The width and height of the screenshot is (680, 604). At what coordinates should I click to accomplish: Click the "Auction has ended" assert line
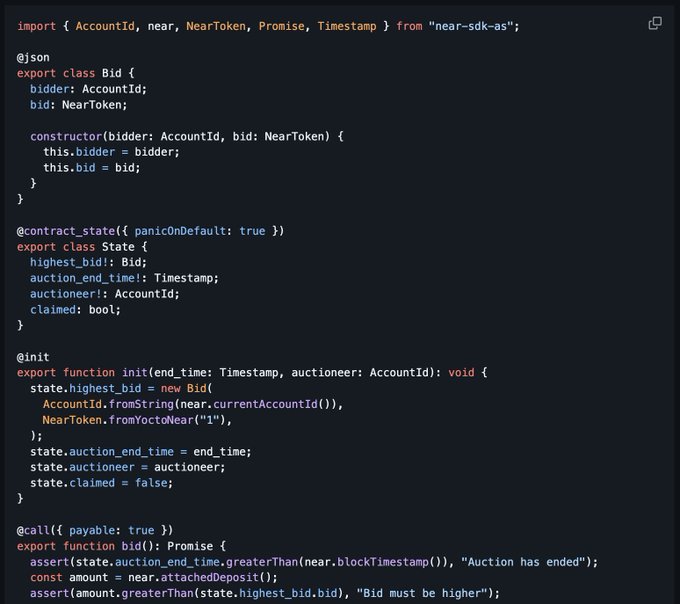click(314, 562)
